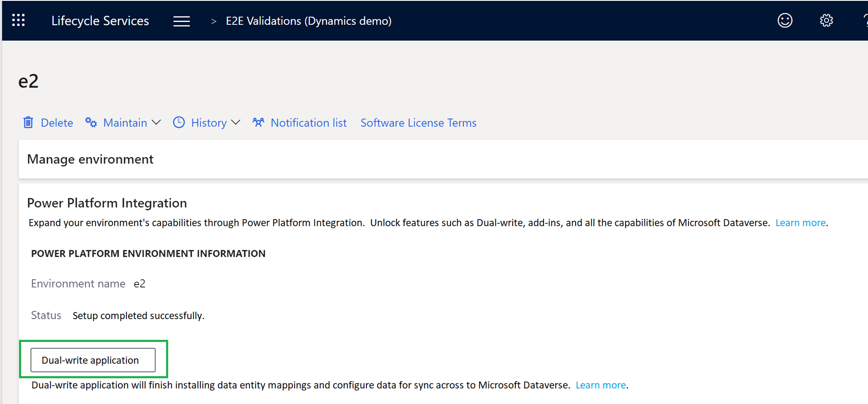The height and width of the screenshot is (404, 868).
Task: Click Lifecycle Services in the header
Action: click(x=100, y=20)
